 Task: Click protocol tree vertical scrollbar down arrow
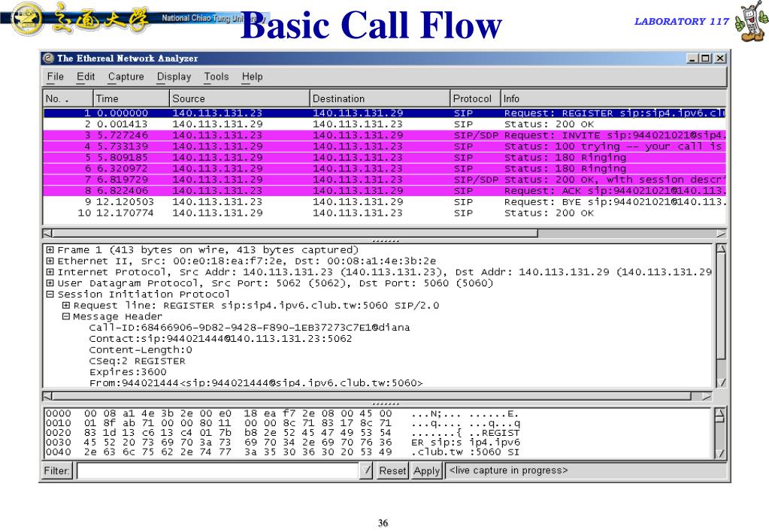click(721, 382)
